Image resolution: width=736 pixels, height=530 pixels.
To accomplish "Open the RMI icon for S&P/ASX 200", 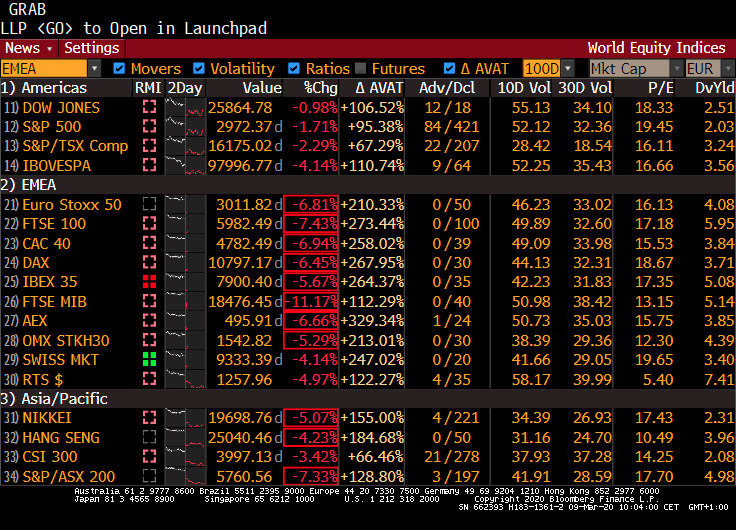I will (x=149, y=476).
